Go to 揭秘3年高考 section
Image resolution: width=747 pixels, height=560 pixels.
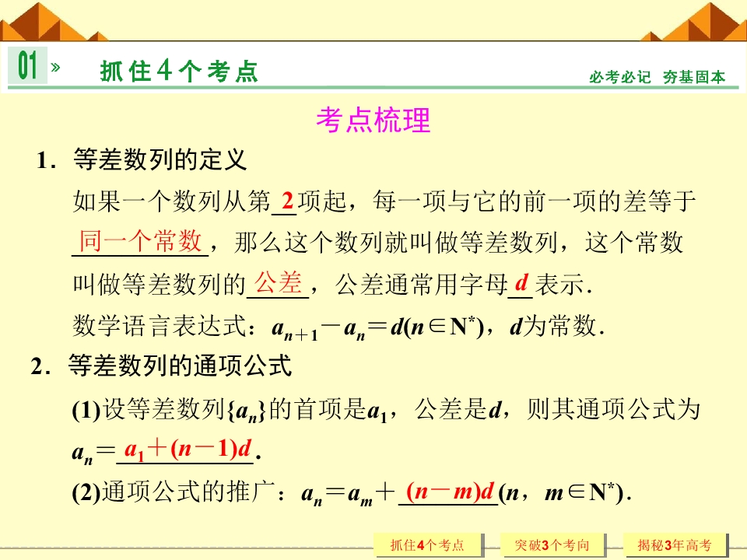(675, 544)
